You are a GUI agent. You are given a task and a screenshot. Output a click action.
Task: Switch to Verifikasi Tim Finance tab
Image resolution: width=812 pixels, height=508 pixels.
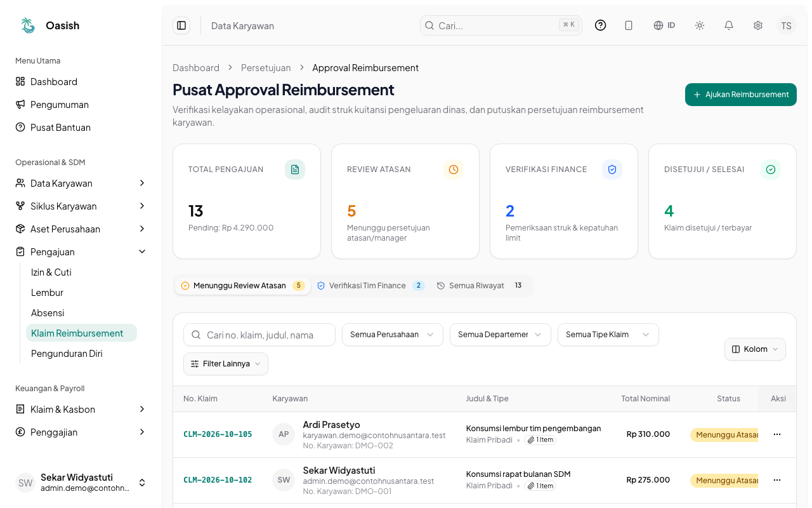pyautogui.click(x=370, y=286)
